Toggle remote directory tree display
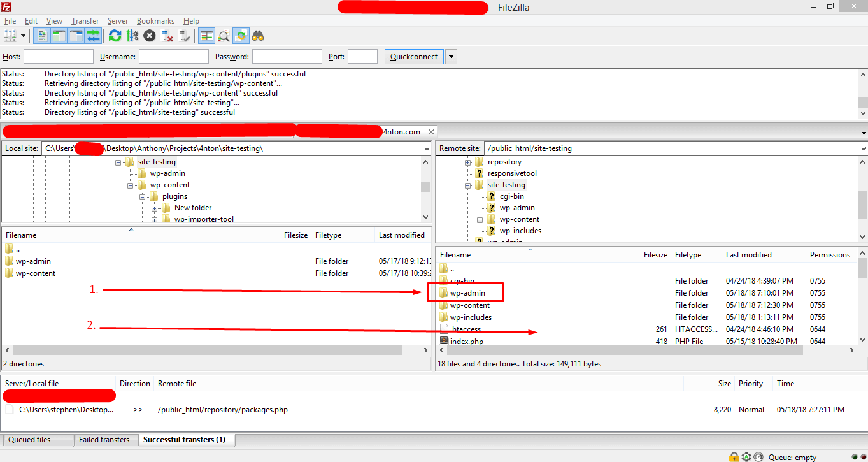868x462 pixels. click(76, 36)
